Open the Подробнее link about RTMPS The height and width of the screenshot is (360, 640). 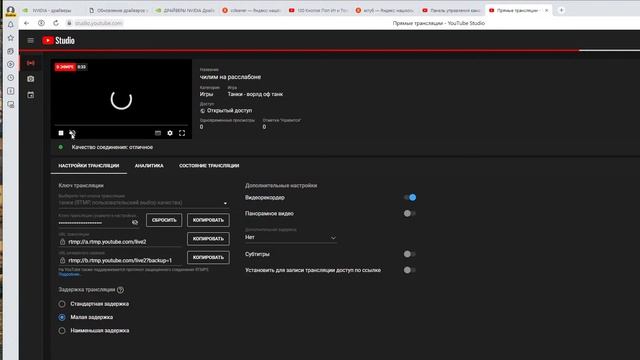[69, 274]
